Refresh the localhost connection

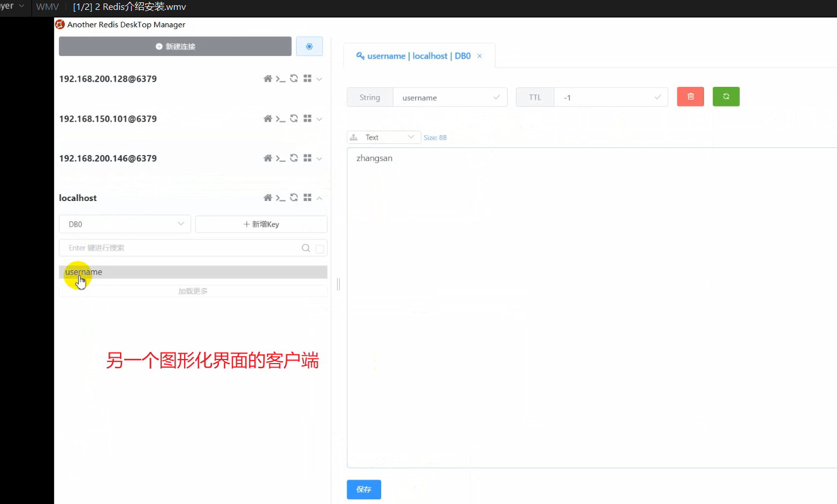[294, 198]
